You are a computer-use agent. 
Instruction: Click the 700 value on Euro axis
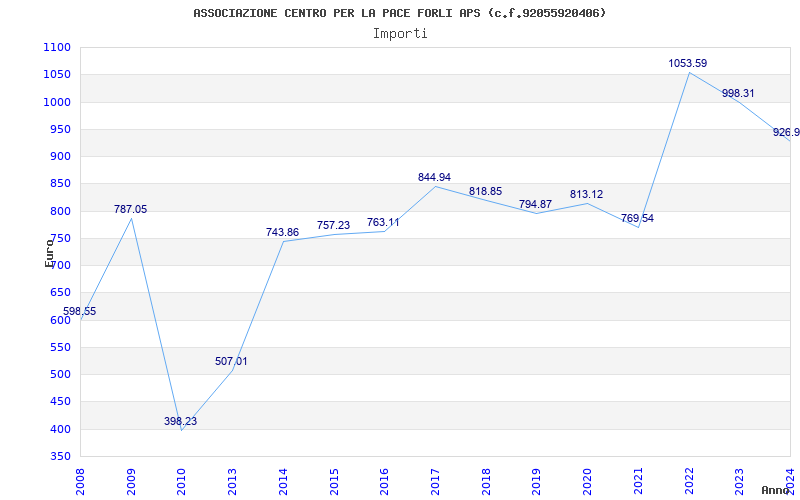[x=60, y=266]
